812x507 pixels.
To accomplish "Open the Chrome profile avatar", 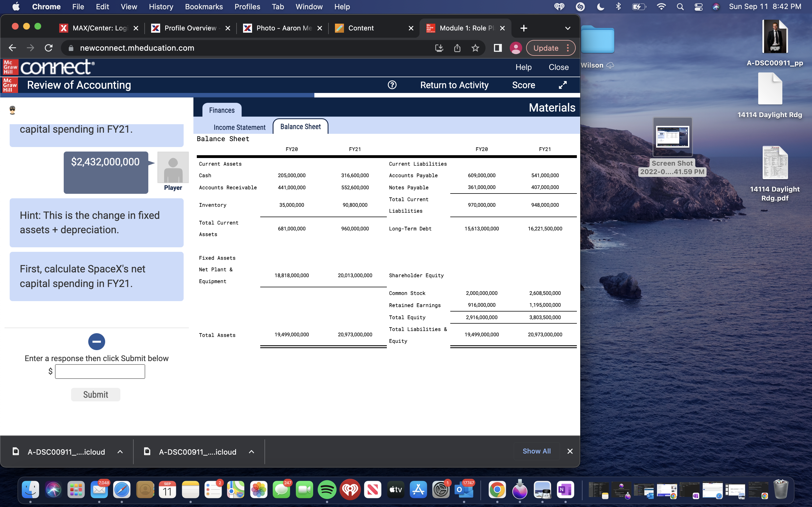I will point(516,48).
